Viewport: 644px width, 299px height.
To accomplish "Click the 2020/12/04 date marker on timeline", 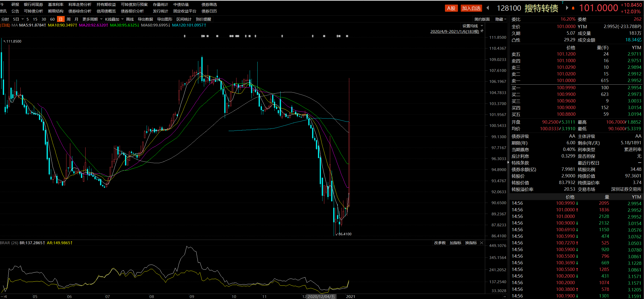I will point(321,296).
